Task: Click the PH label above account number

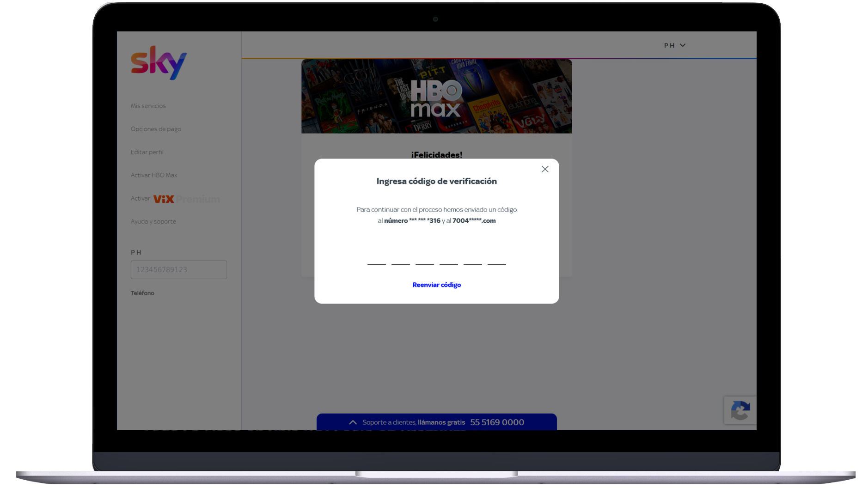Action: point(136,252)
